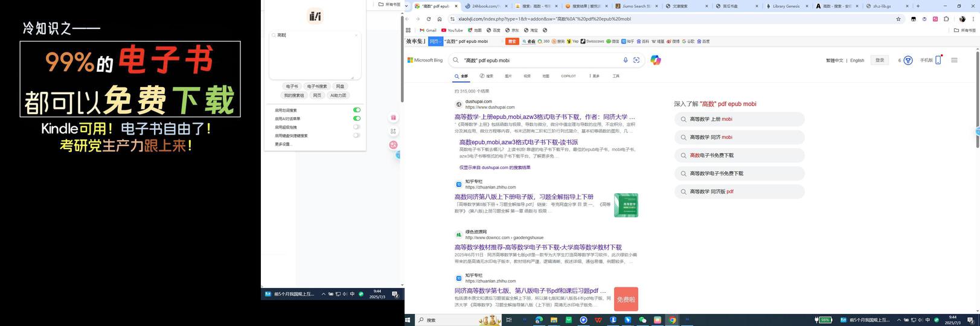Click the orange 搜索 button in toolbar
This screenshot has width=980, height=326.
[x=512, y=42]
